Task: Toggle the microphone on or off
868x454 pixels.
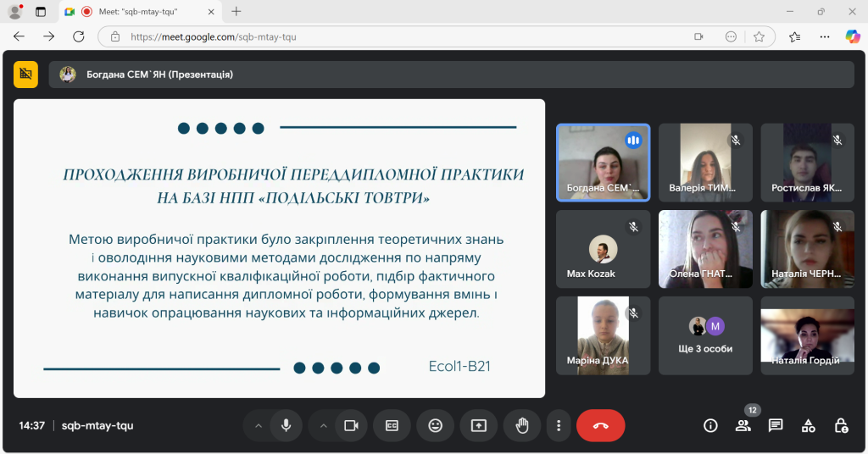Action: pyautogui.click(x=287, y=425)
